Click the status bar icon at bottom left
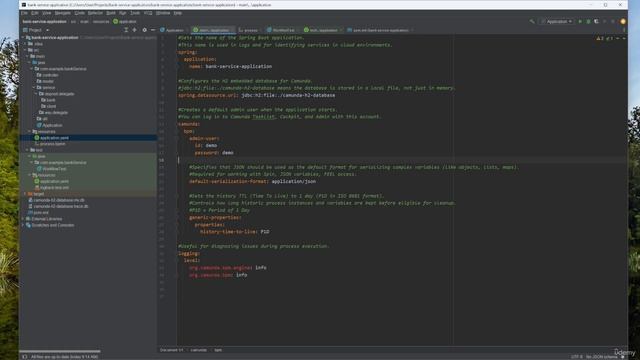 tap(24, 356)
